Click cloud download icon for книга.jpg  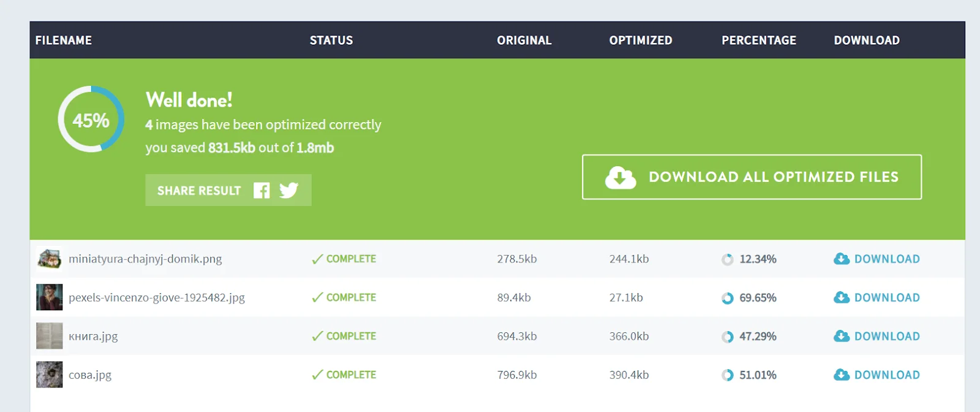point(842,336)
